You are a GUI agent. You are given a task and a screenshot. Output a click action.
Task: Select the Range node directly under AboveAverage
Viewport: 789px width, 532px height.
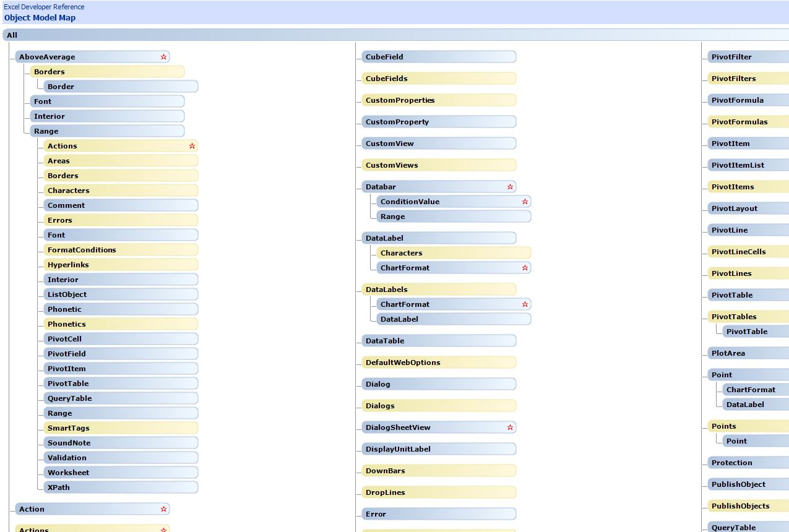(x=46, y=131)
